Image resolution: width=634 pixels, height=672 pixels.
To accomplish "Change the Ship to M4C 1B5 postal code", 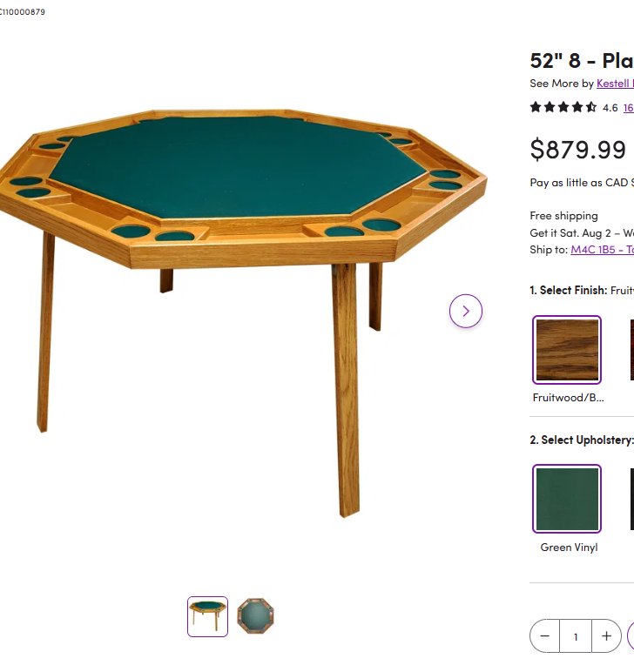I will tap(603, 250).
